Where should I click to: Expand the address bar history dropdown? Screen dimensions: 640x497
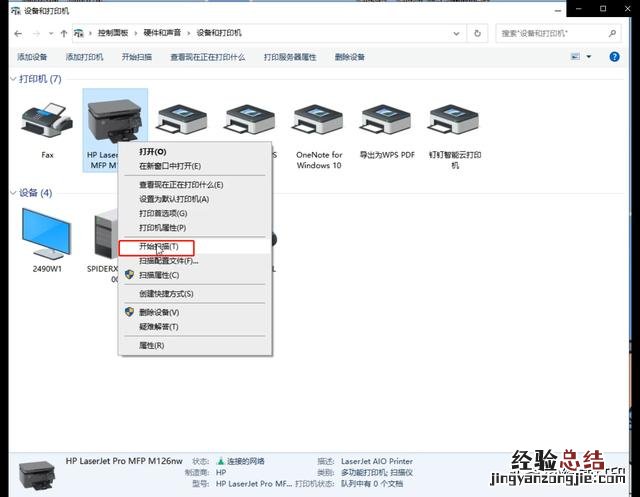tap(456, 33)
